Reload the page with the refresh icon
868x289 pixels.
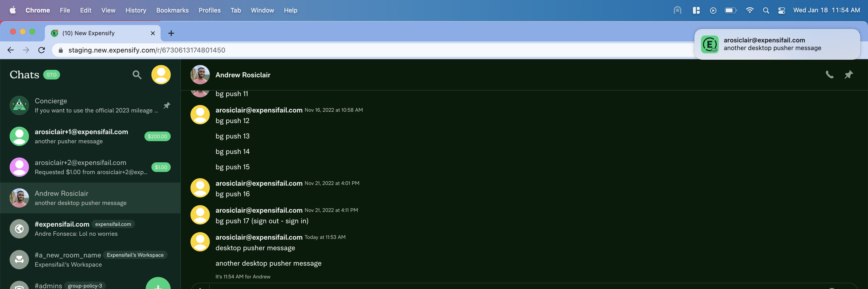coord(42,50)
